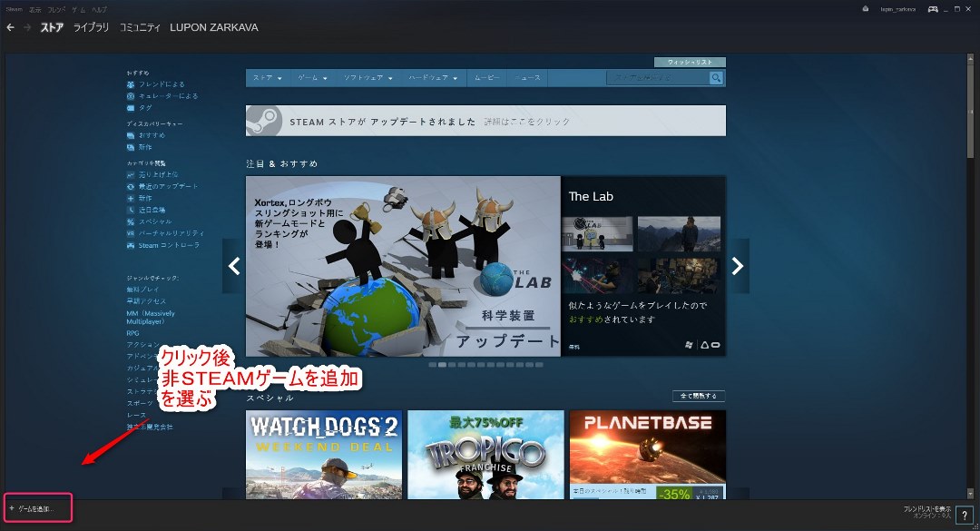Click Windows platform icon on The Lab
Screen dimensions: 980x531
pos(689,345)
